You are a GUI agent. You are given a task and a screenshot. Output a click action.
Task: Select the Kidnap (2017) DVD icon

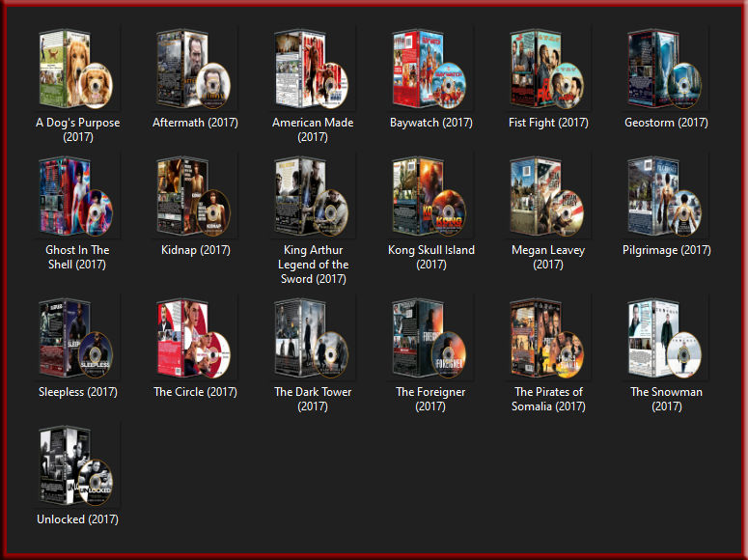[194, 197]
